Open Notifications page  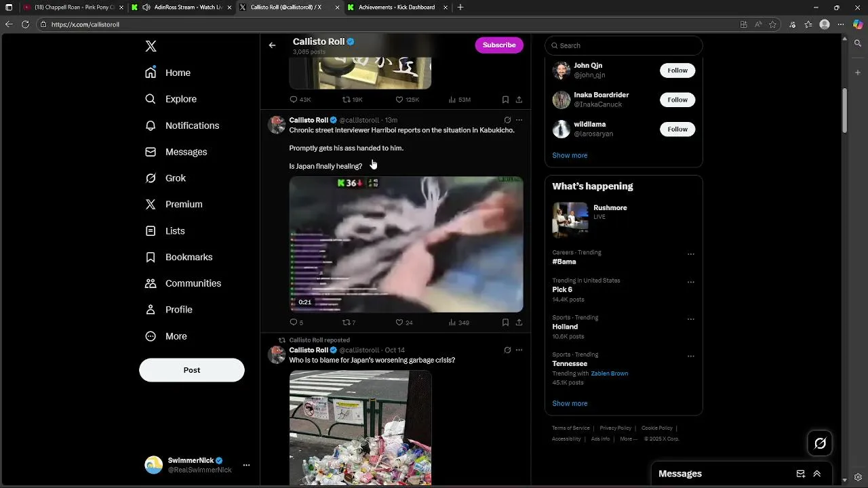tap(182, 125)
